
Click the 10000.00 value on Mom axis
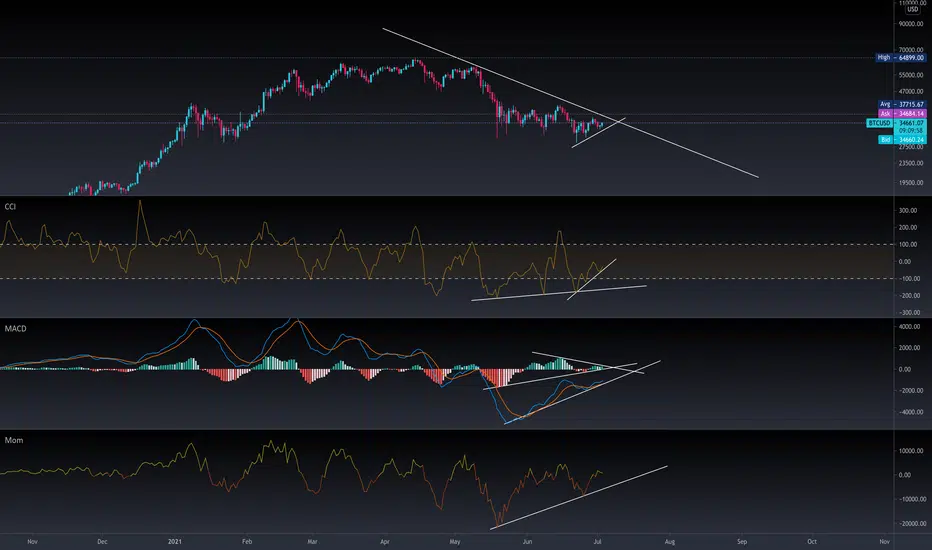(x=911, y=451)
